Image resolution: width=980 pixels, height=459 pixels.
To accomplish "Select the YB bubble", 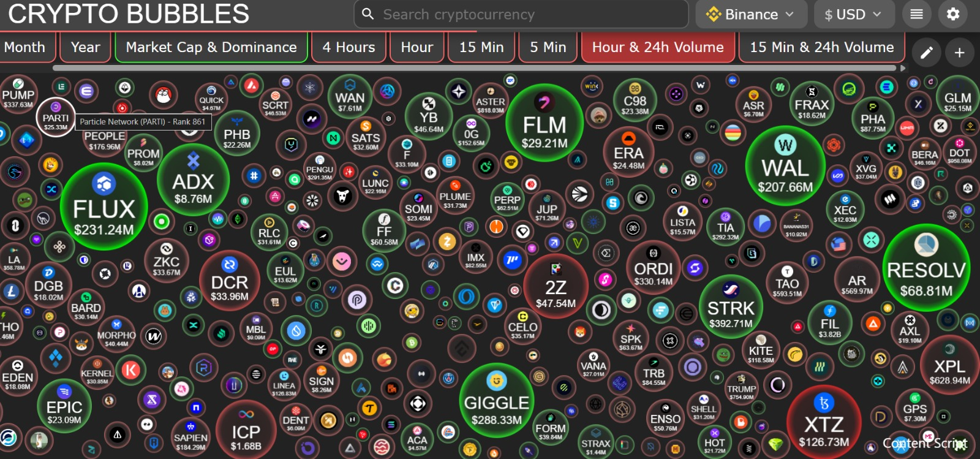I will click(429, 116).
